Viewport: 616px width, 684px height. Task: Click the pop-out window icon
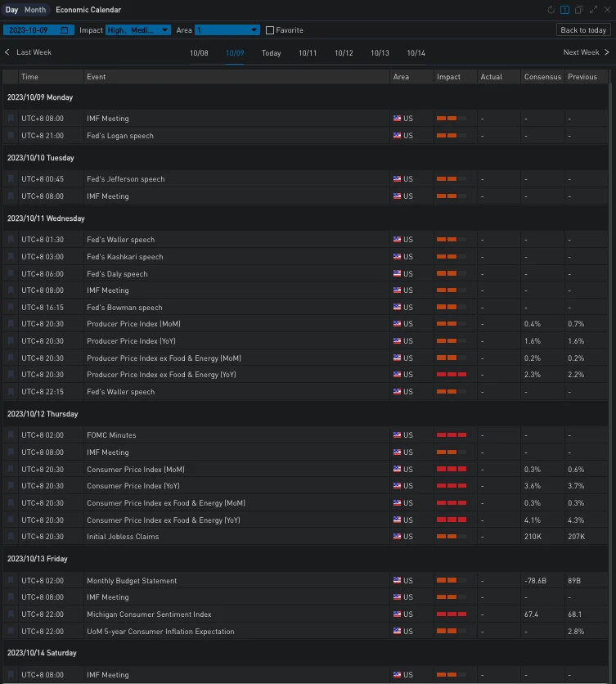tap(579, 10)
